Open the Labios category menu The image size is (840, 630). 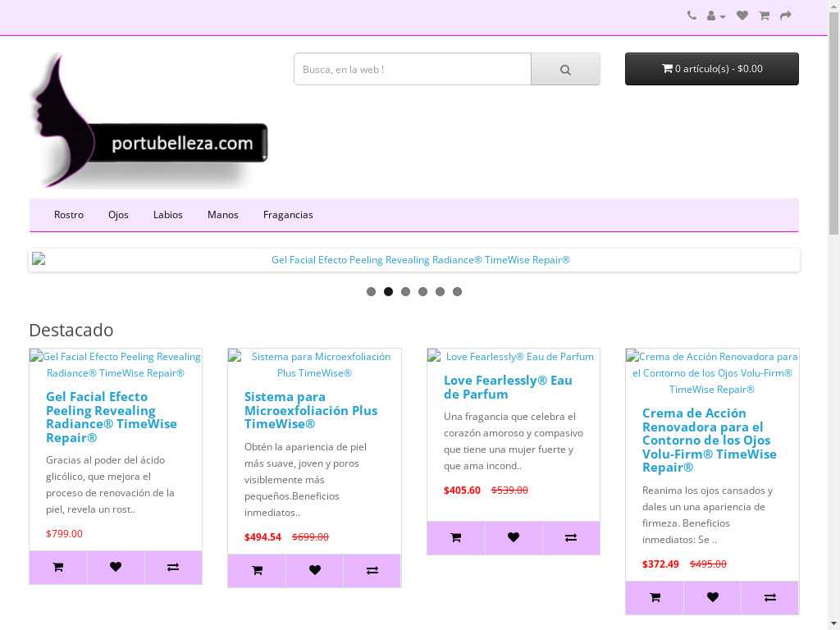click(167, 215)
